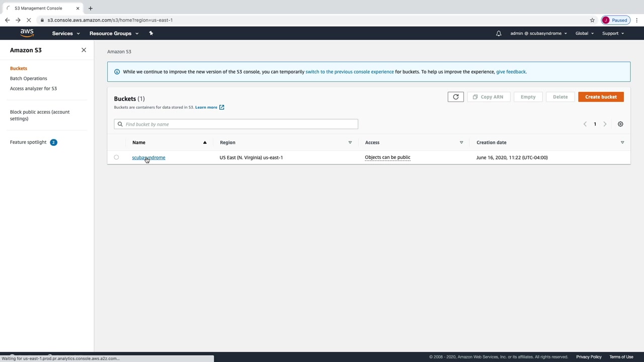The height and width of the screenshot is (362, 644).
Task: Click the June 16, 2020 creation date cell
Action: pyautogui.click(x=512, y=157)
